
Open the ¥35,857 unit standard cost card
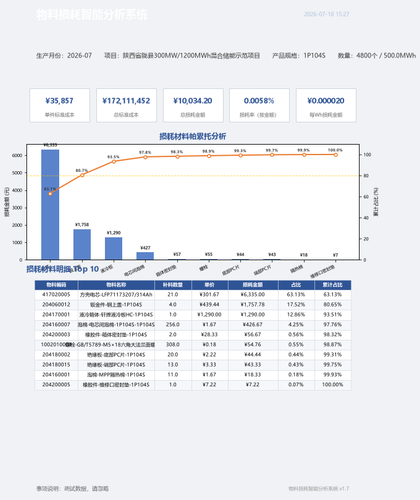pyautogui.click(x=60, y=105)
